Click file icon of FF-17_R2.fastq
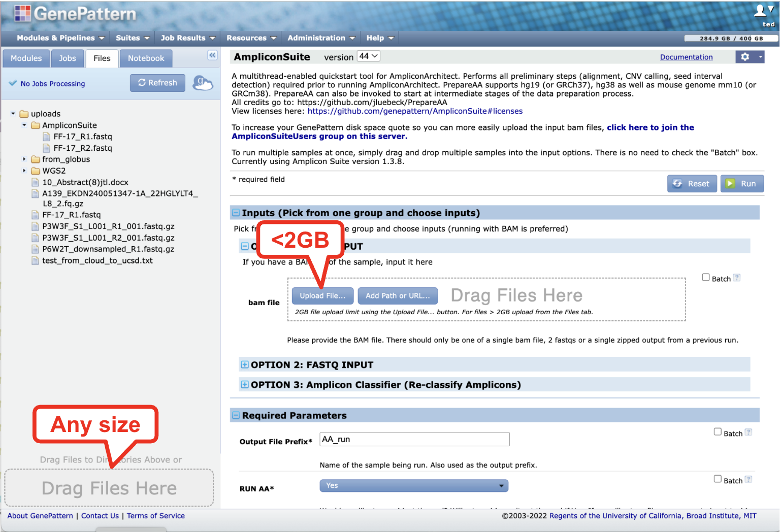The height and width of the screenshot is (532, 780). point(47,148)
